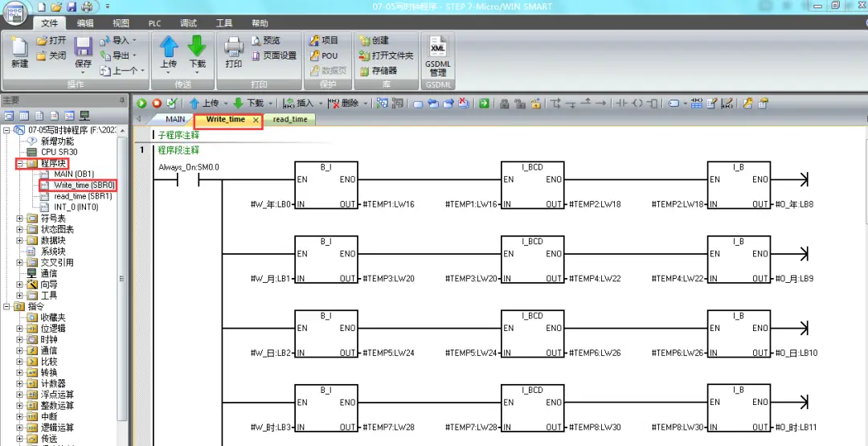The width and height of the screenshot is (868, 446).
Task: Switch to the read_time editor tab
Action: point(289,119)
